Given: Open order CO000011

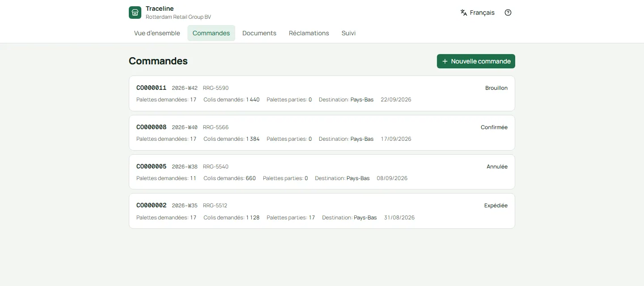Looking at the screenshot, I should click(x=322, y=93).
